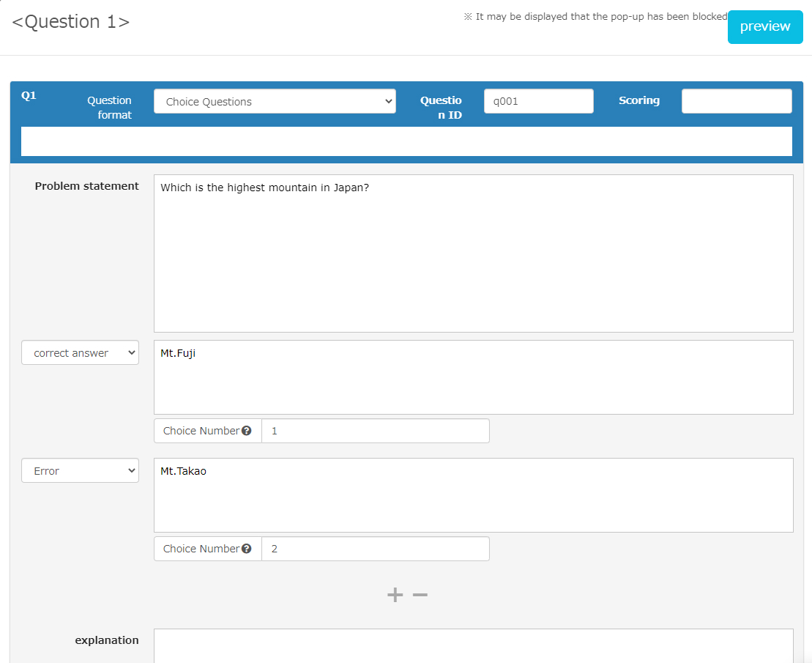
Task: Open the Question format dropdown
Action: click(x=275, y=102)
